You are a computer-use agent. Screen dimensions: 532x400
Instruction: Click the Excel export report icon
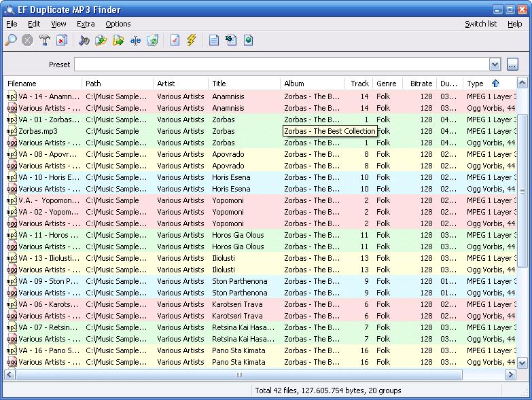pyautogui.click(x=231, y=40)
